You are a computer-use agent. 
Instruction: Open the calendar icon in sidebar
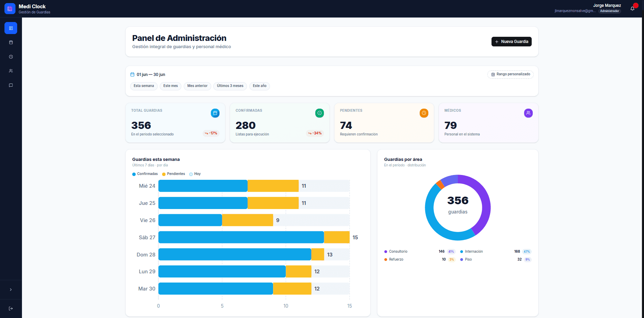(11, 42)
